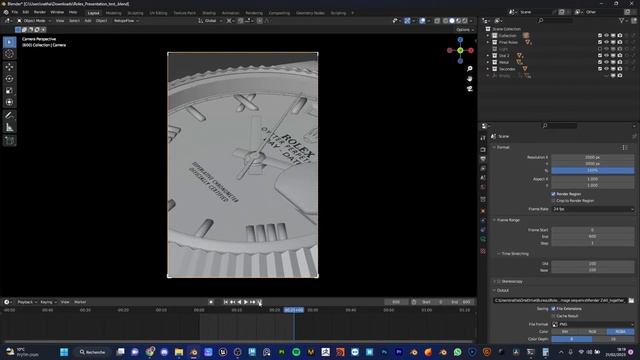Viewport: 640px width, 360px height.
Task: Collapse the Format panel
Action: point(494,147)
